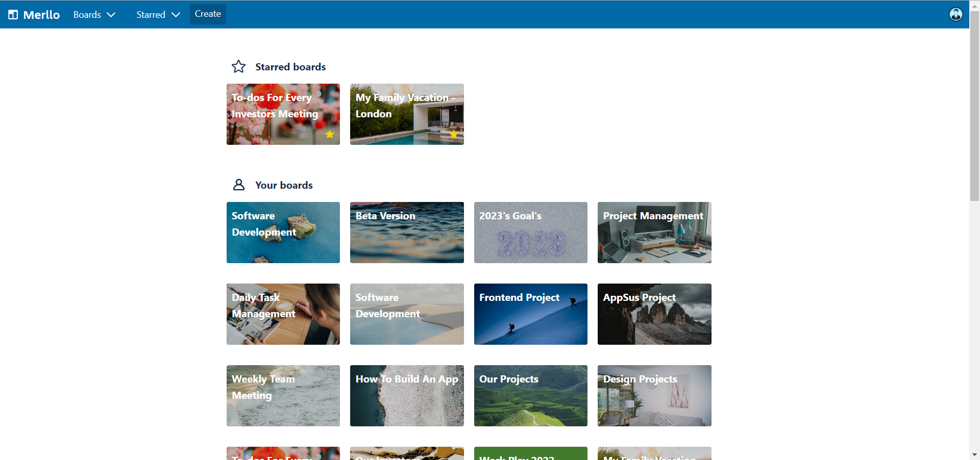Screen dimensions: 980x460
Task: Open the Weekly Team Meeting board
Action: [283, 395]
